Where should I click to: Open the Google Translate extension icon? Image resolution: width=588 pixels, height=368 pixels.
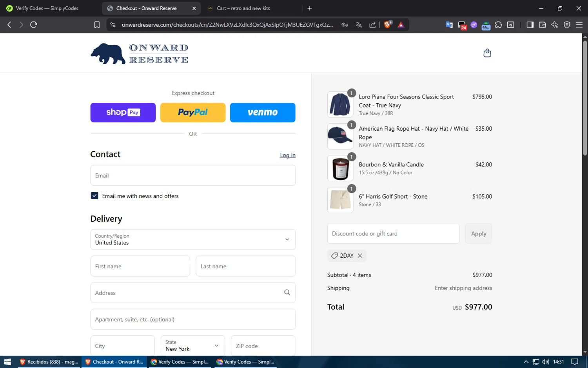pyautogui.click(x=449, y=25)
